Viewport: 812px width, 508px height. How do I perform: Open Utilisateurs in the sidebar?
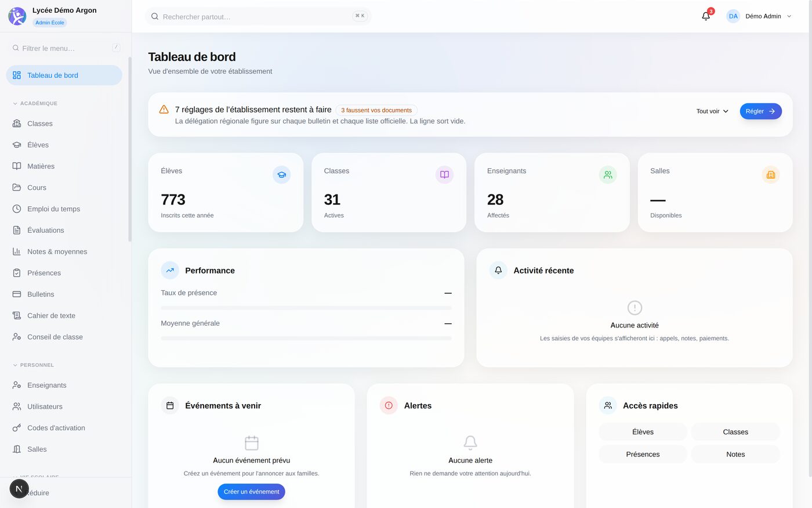pos(64,406)
